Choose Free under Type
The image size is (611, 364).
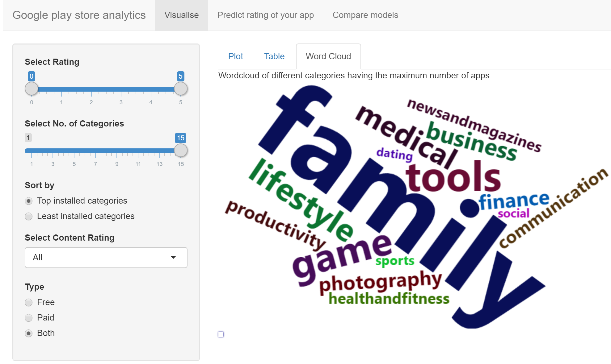28,303
